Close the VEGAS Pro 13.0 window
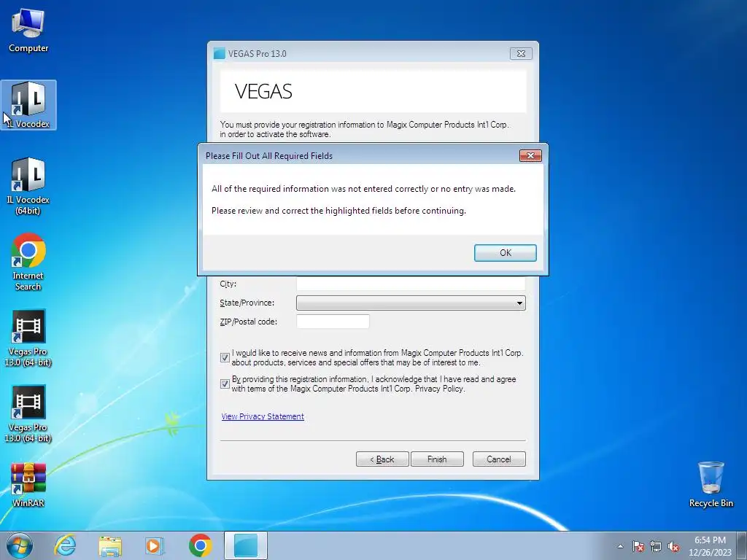Screen dimensions: 747x560 (x=521, y=54)
